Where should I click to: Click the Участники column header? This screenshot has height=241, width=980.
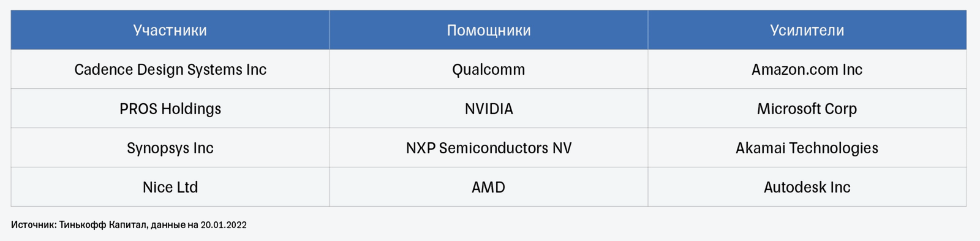(x=170, y=30)
